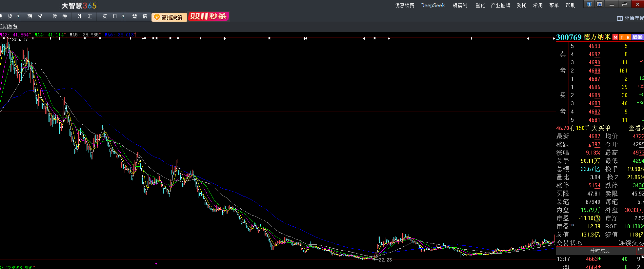The image size is (644, 269).
Task: Click the buy-5 price 4681
Action: tap(594, 120)
